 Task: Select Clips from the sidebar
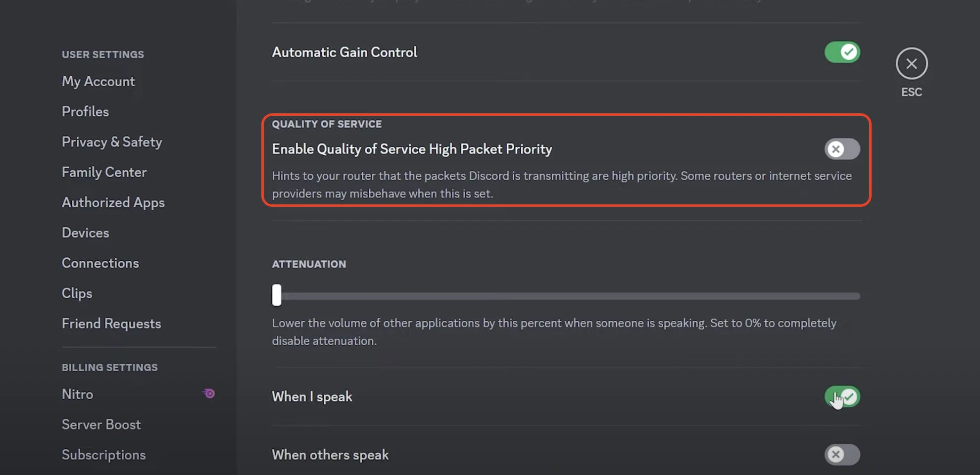pos(77,293)
